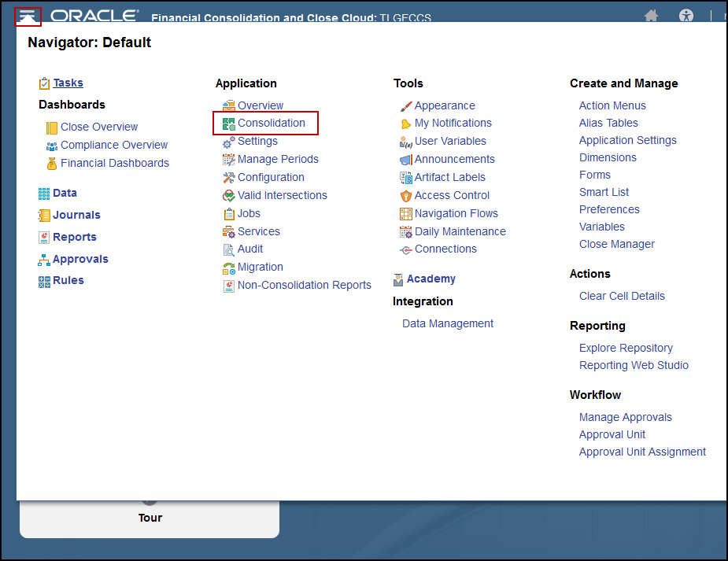
Task: Click the Tasks clipboard icon
Action: [x=44, y=83]
